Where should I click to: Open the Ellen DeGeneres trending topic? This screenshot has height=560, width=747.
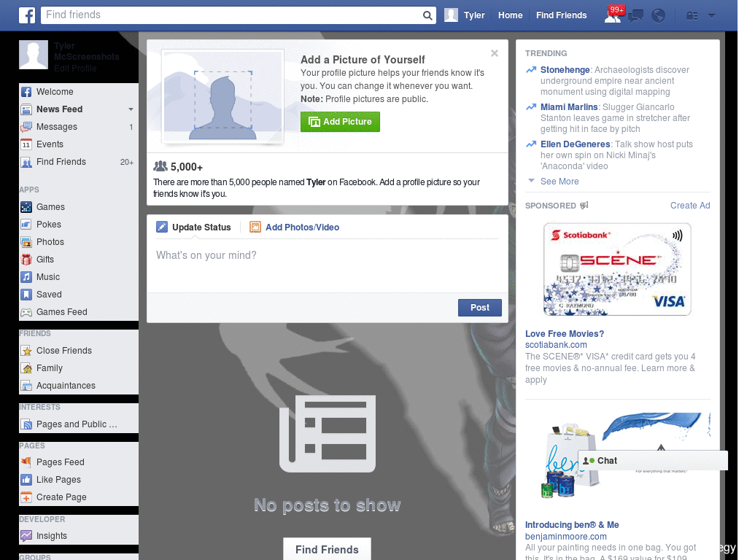(575, 144)
